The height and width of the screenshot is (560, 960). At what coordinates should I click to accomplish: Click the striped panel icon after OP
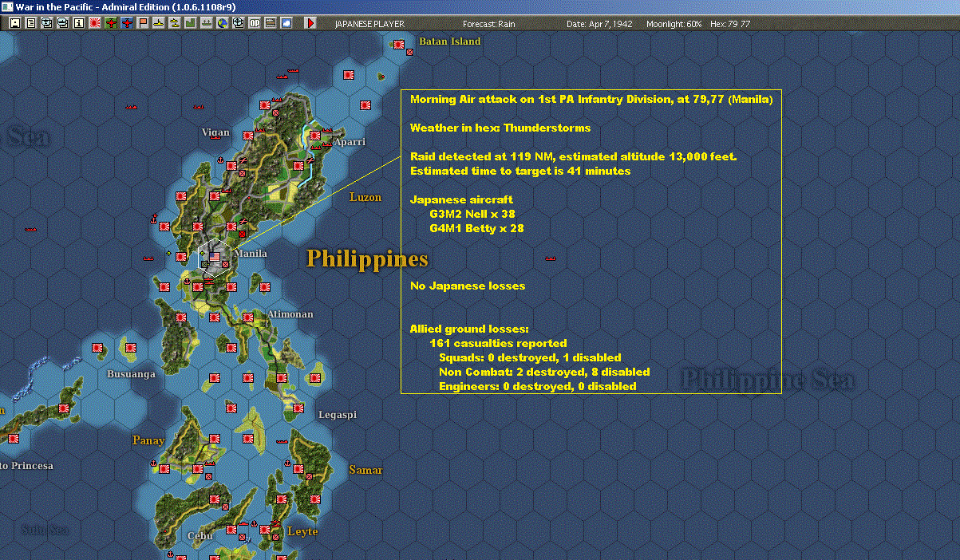[x=270, y=23]
